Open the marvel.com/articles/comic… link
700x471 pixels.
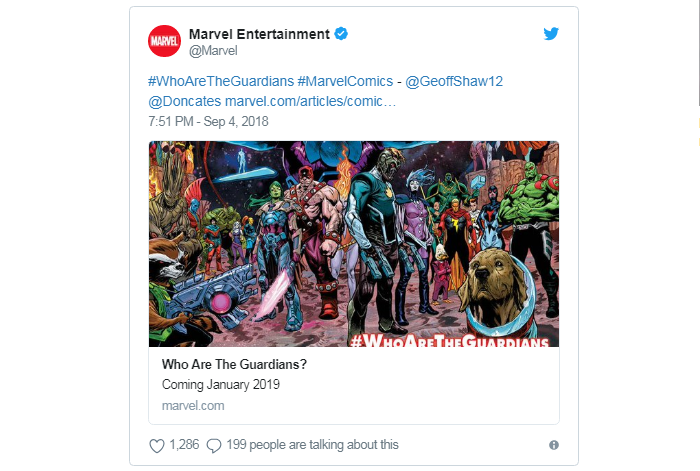(311, 101)
